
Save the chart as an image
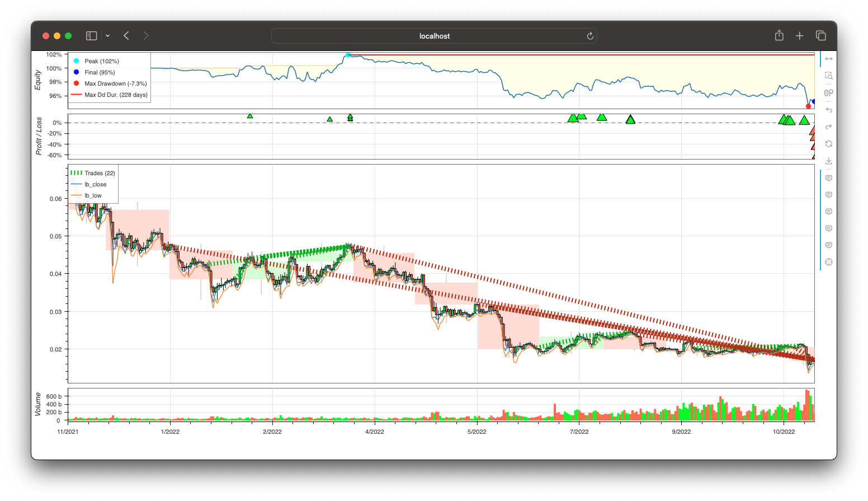pyautogui.click(x=829, y=161)
